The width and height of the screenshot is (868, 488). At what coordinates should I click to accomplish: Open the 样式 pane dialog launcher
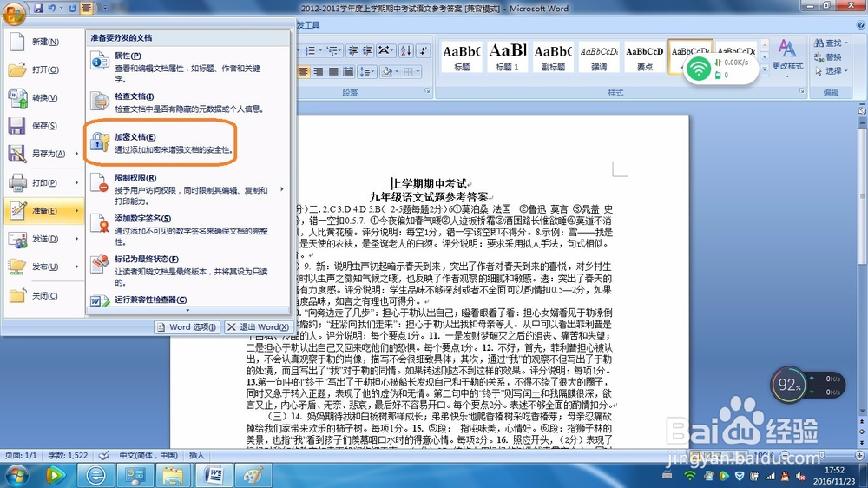coord(801,91)
